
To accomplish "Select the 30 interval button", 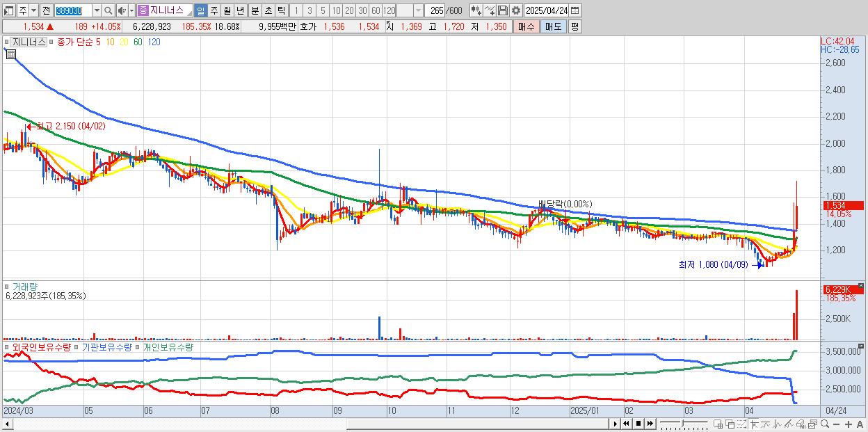I will pyautogui.click(x=362, y=10).
